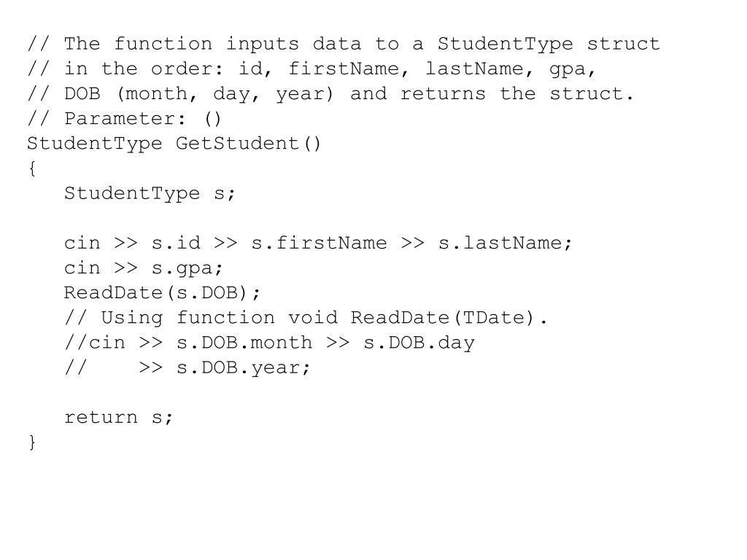Click 's.id' in the first cin line
747x560 pixels.
(x=176, y=243)
